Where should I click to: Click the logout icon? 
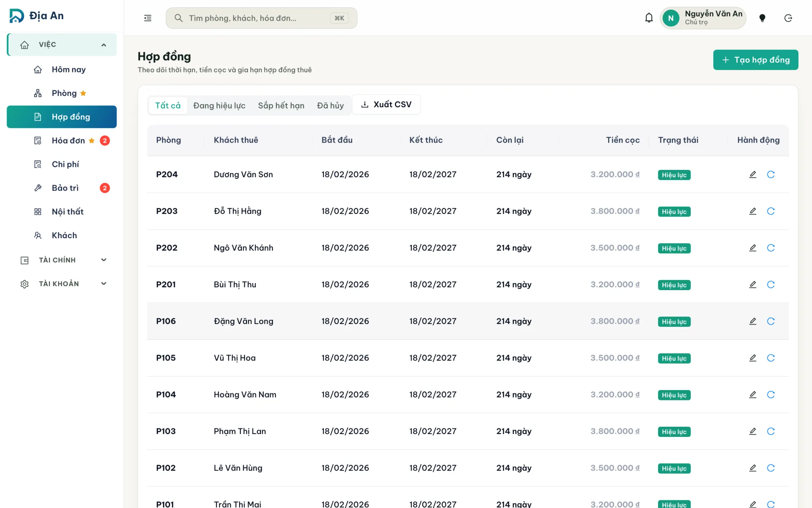788,18
